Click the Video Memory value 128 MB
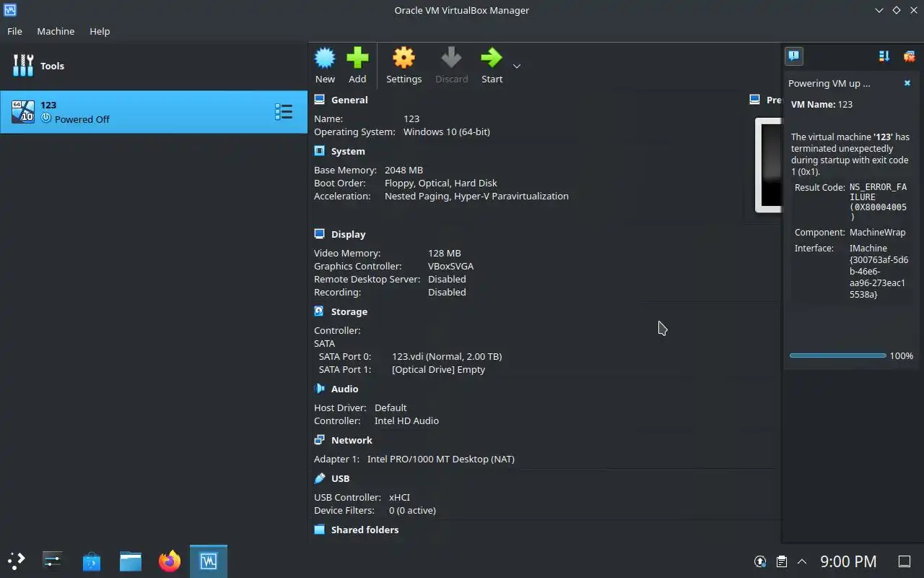924x578 pixels. point(444,253)
